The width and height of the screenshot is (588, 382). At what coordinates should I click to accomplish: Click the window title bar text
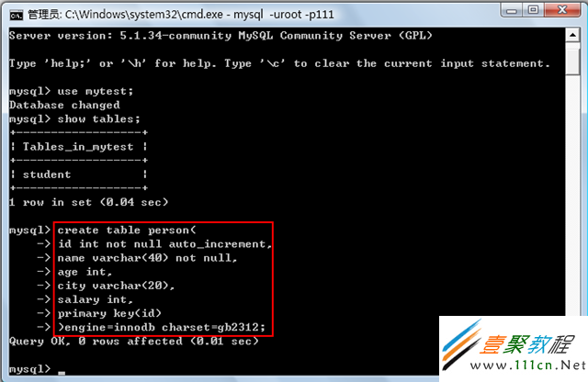[x=181, y=15]
